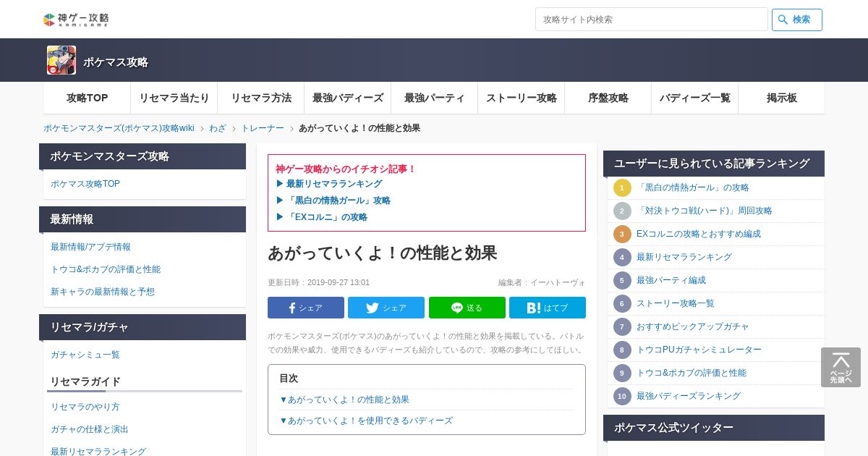
Task: Open the リセマラ当たり nav tab
Action: click(174, 98)
